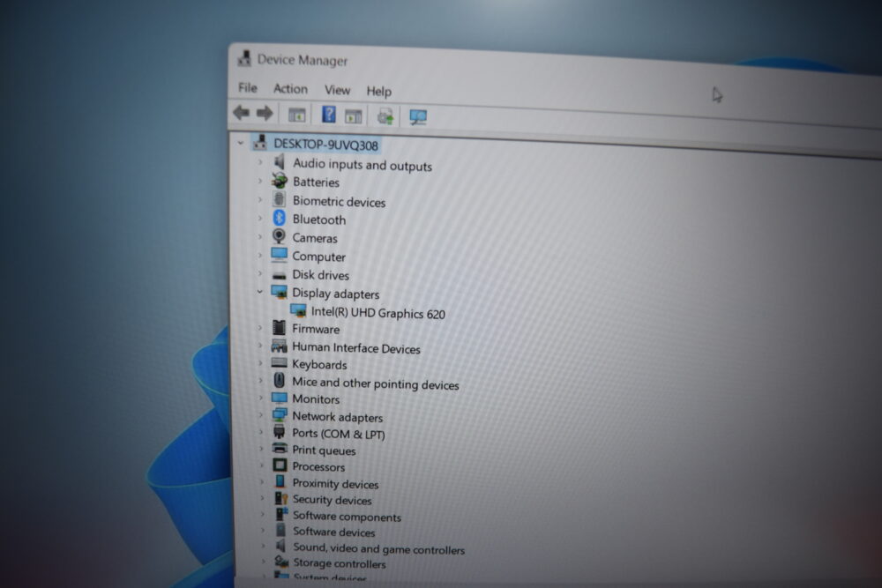
Task: Scan for hardware changes using the monitor icon
Action: click(x=418, y=117)
